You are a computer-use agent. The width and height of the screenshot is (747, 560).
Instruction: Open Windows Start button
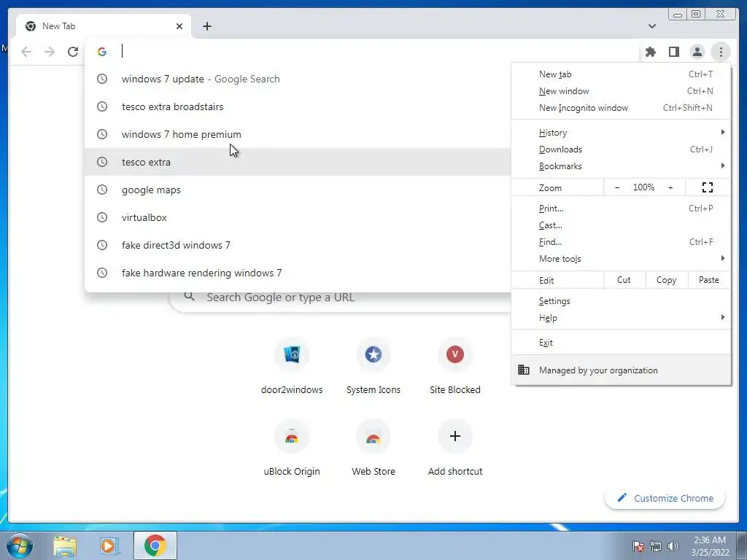(x=20, y=545)
